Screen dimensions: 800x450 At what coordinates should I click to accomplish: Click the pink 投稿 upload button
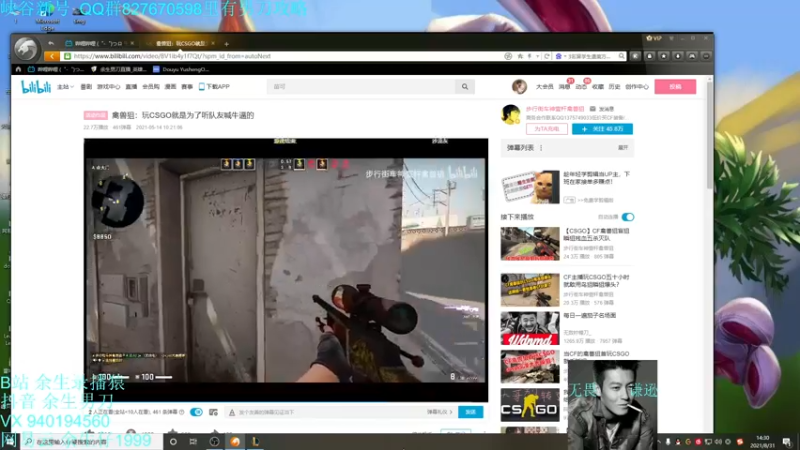coord(675,87)
